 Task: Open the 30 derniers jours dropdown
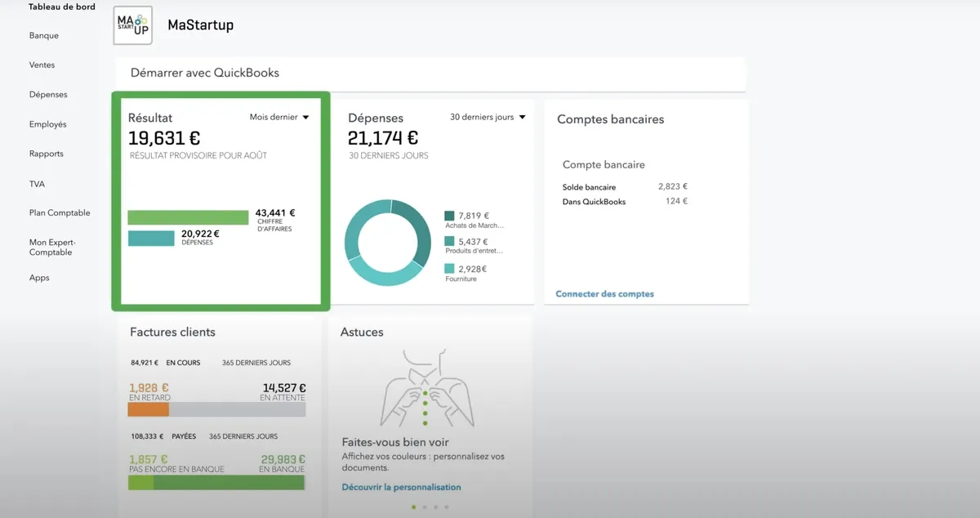tap(488, 117)
